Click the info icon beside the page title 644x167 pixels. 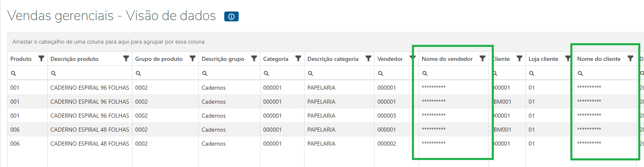pos(231,16)
